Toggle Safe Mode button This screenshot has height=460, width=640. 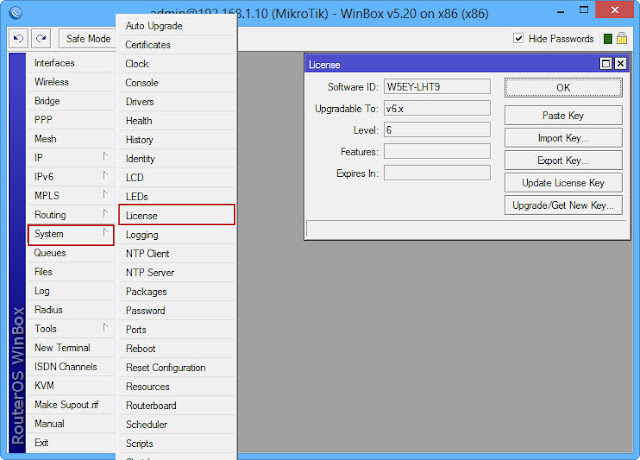tap(88, 39)
